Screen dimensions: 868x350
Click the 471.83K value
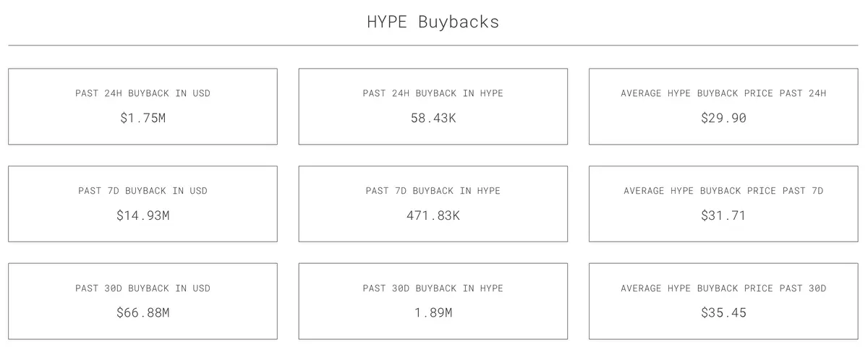[433, 215]
